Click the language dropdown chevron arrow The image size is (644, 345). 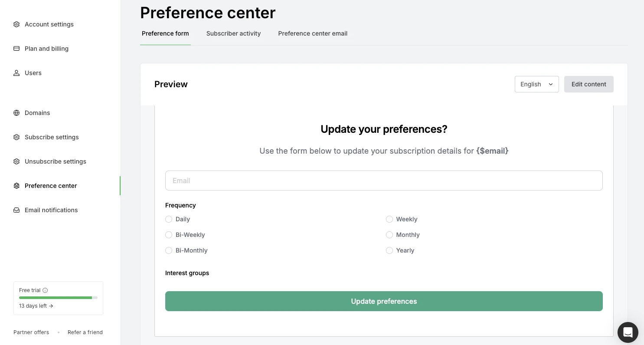coord(551,84)
